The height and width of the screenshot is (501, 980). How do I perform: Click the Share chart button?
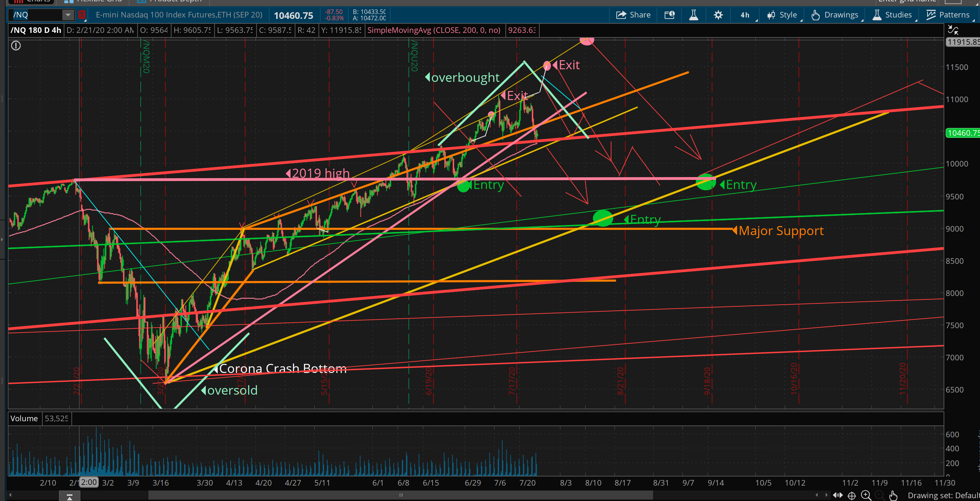633,15
